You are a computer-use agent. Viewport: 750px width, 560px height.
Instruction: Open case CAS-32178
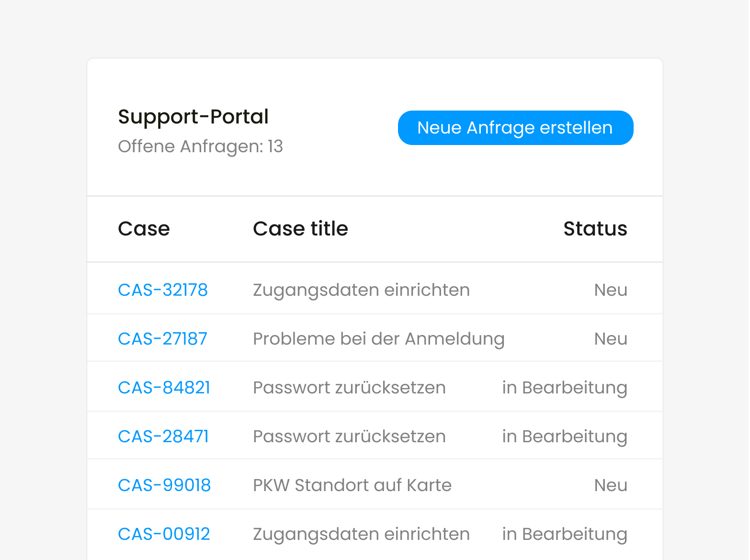point(163,290)
